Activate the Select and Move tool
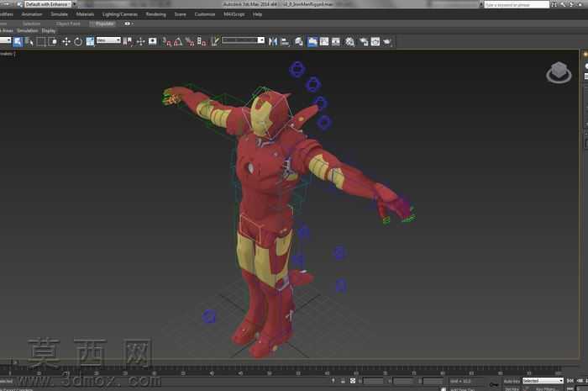588x391 pixels. pyautogui.click(x=66, y=42)
